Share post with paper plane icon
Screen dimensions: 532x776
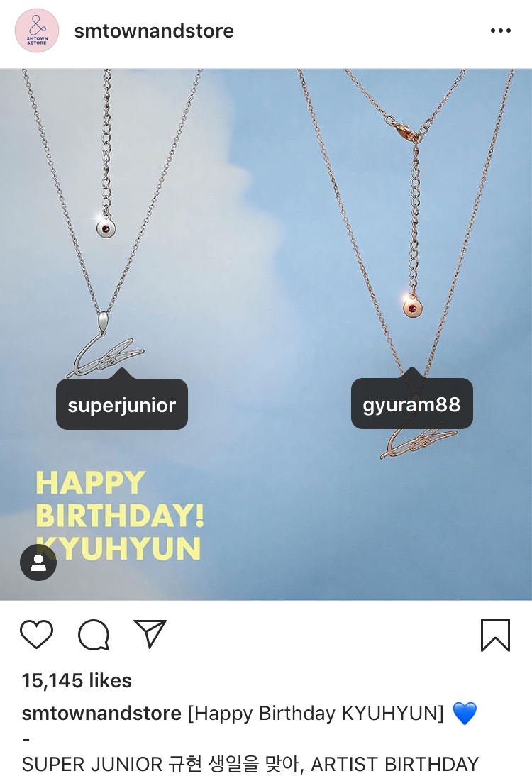point(150,633)
